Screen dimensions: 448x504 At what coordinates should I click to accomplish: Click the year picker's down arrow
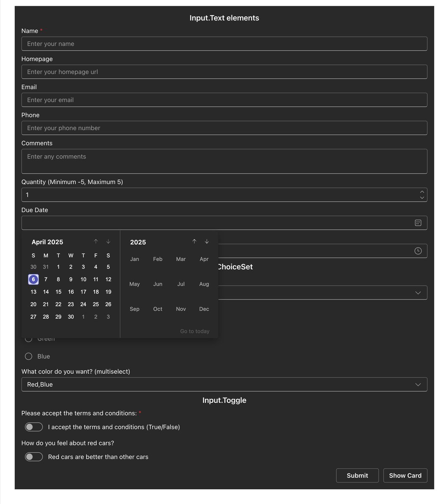pyautogui.click(x=207, y=241)
